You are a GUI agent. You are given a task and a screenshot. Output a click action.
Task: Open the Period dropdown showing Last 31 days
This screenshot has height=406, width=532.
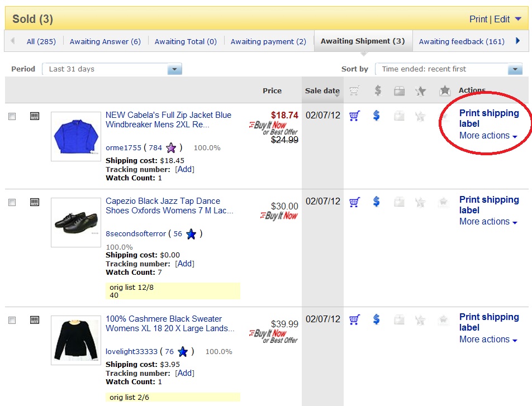click(174, 69)
